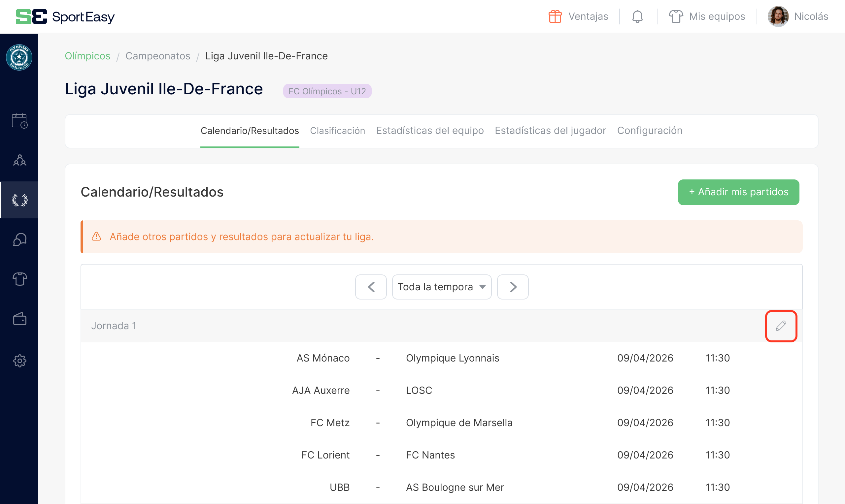This screenshot has height=504, width=845.
Task: Open Nicolás profile avatar
Action: (778, 16)
